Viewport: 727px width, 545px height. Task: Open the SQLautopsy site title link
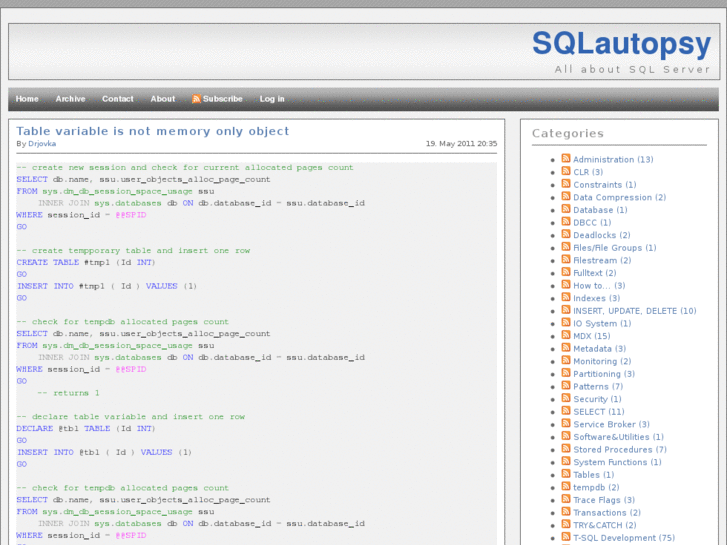point(621,45)
